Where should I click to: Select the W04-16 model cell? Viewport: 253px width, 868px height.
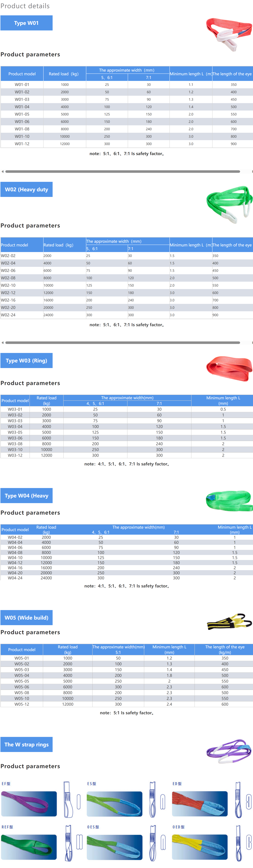point(15,568)
